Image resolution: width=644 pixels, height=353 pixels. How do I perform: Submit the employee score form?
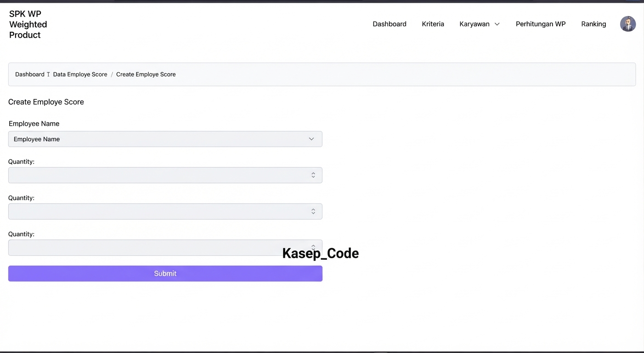165,273
